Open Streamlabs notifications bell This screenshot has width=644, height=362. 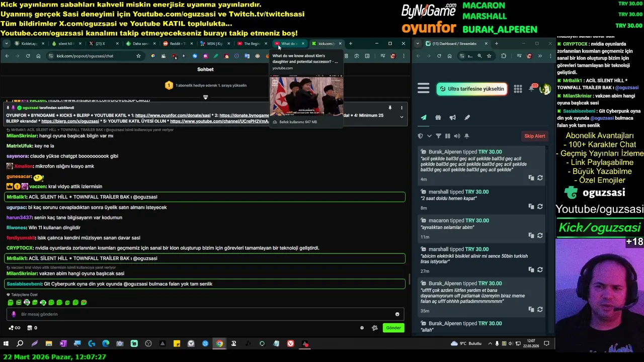[x=532, y=88]
